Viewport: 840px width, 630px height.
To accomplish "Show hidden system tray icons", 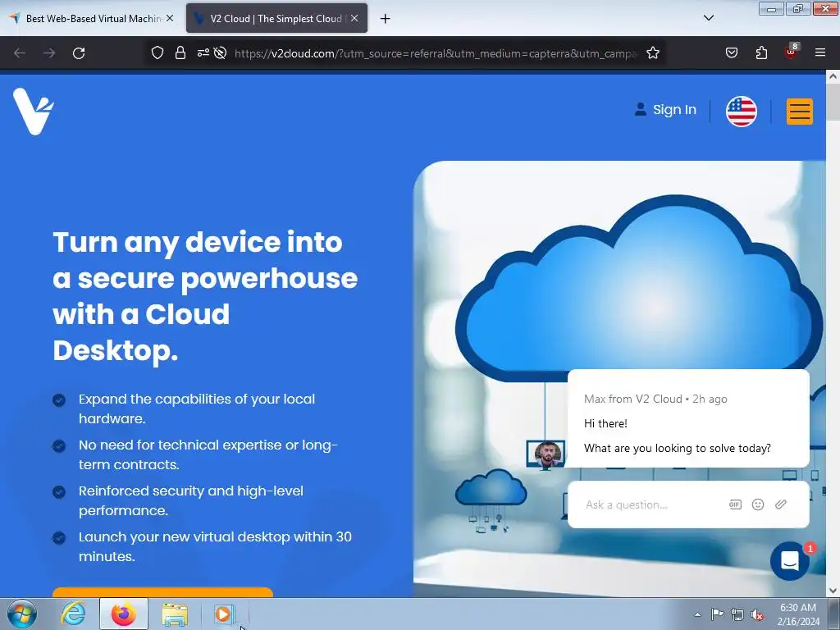I will point(697,614).
